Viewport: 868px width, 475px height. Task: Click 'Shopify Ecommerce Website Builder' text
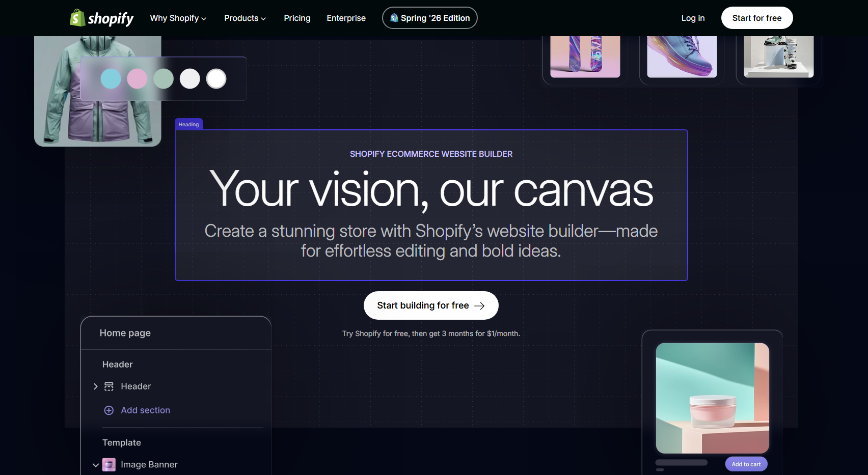click(x=431, y=154)
